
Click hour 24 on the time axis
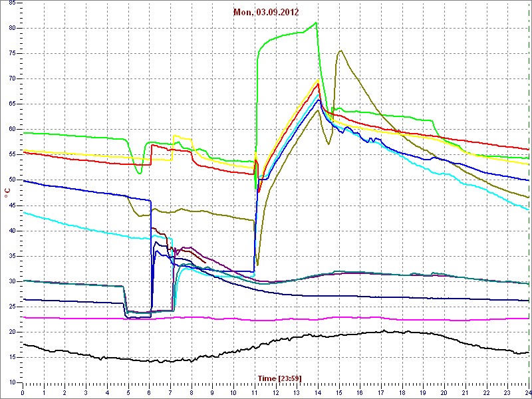(527, 392)
